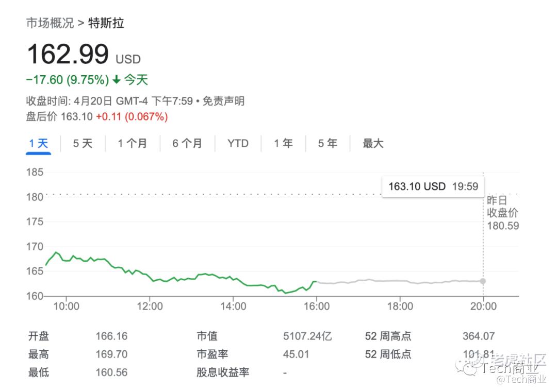
Task: Open the 5 年 range tab
Action: click(x=327, y=144)
